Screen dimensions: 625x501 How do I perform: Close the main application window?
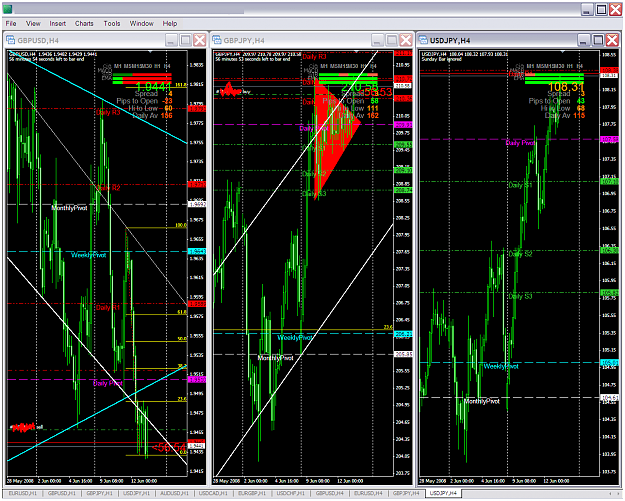click(615, 10)
